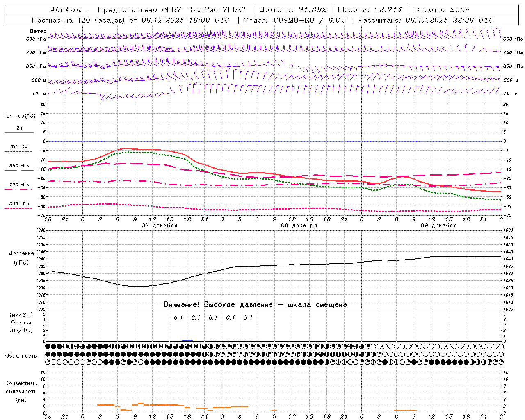The height and width of the screenshot is (420, 525).
Task: Click the left 500 м wind level label
Action: click(x=39, y=80)
